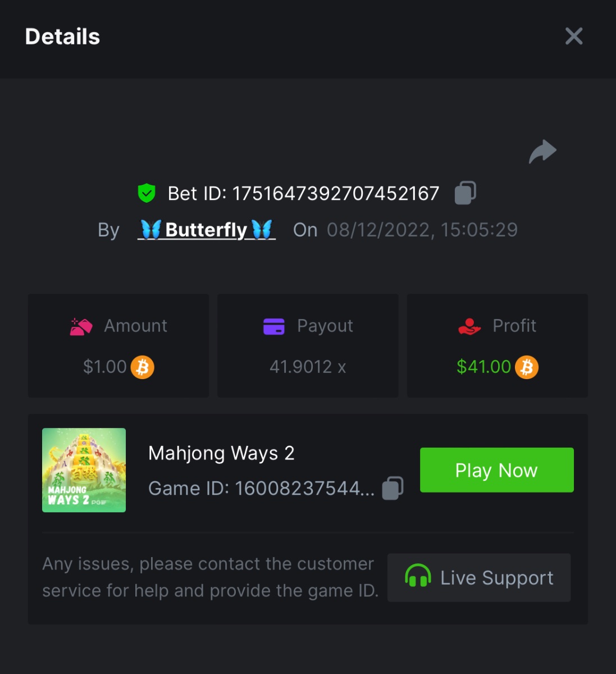
Task: Click the 41.9012 x payout value
Action: coord(308,367)
